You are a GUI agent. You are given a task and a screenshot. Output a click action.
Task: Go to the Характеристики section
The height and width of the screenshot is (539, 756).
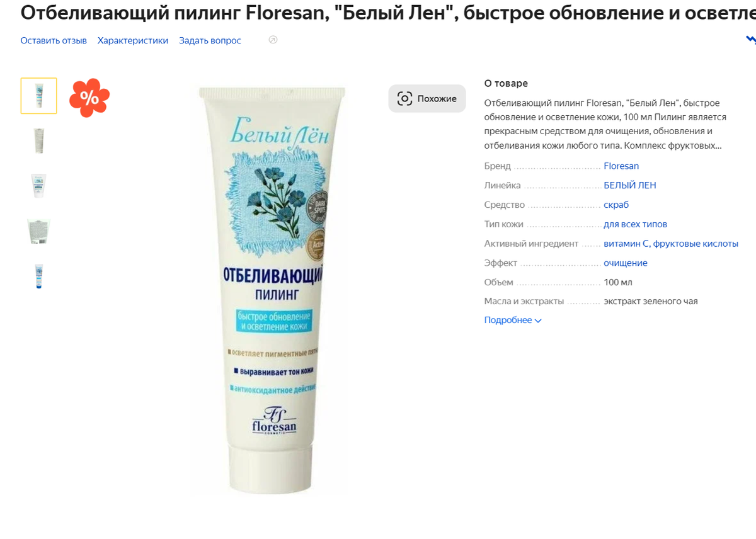(x=133, y=40)
